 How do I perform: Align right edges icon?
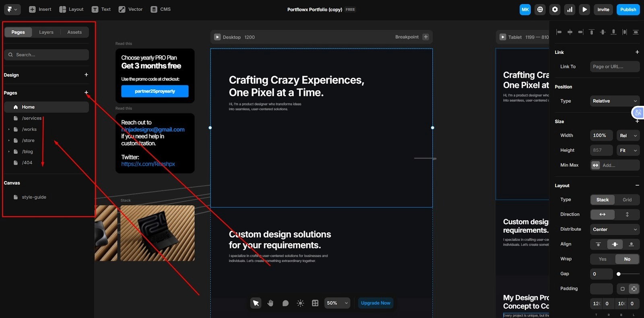pyautogui.click(x=580, y=32)
